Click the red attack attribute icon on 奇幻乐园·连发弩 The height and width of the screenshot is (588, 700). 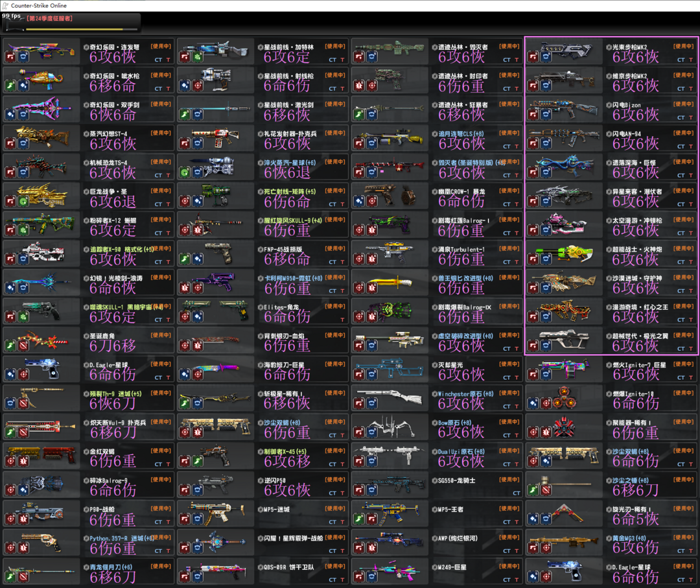(x=11, y=57)
